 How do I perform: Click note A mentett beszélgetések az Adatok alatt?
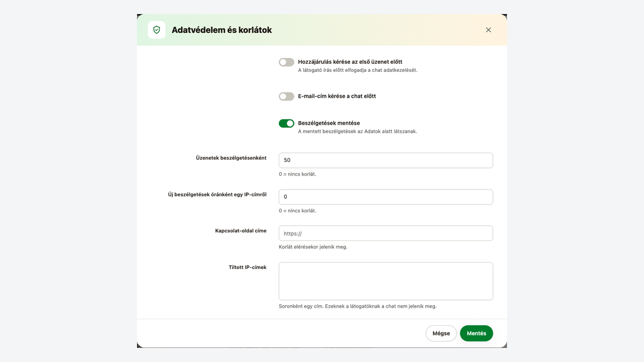click(x=357, y=132)
